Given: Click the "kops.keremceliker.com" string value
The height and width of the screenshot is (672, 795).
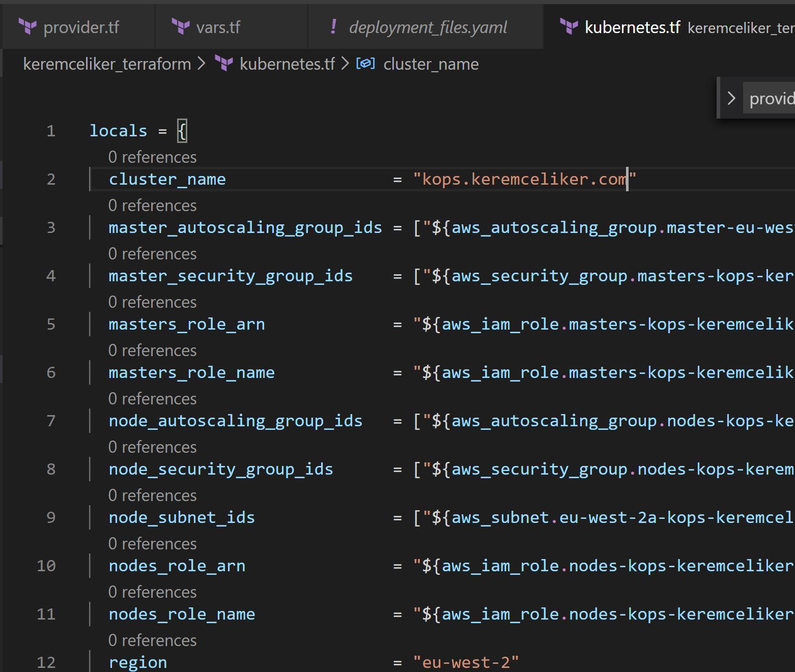Looking at the screenshot, I should 525,179.
